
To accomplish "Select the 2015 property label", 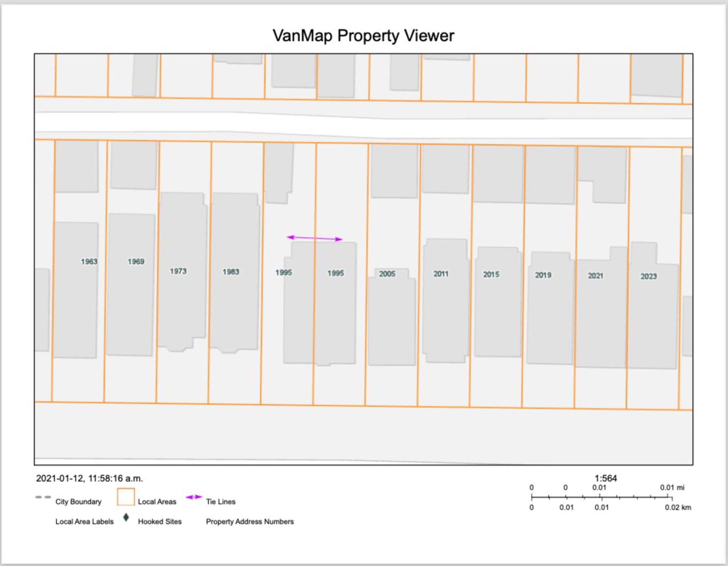I will pyautogui.click(x=491, y=274).
